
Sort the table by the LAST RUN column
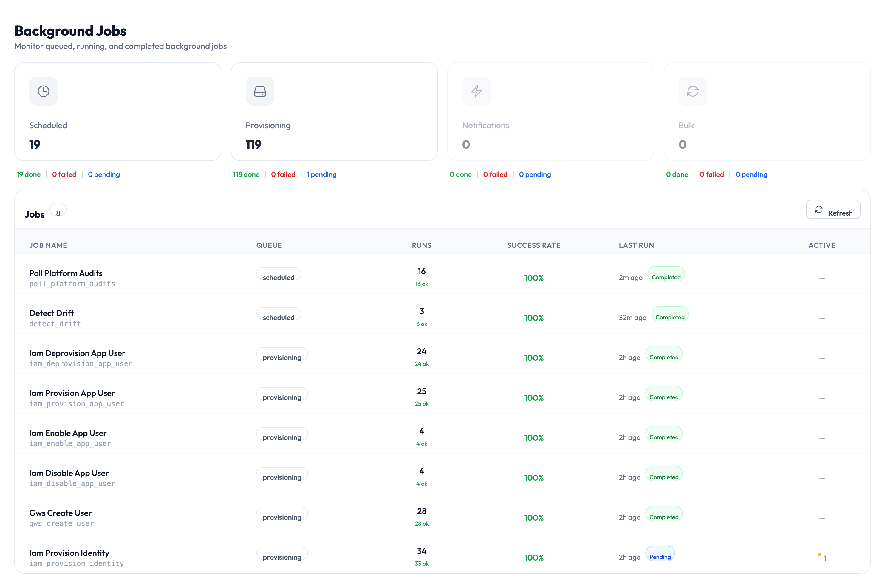tap(636, 245)
